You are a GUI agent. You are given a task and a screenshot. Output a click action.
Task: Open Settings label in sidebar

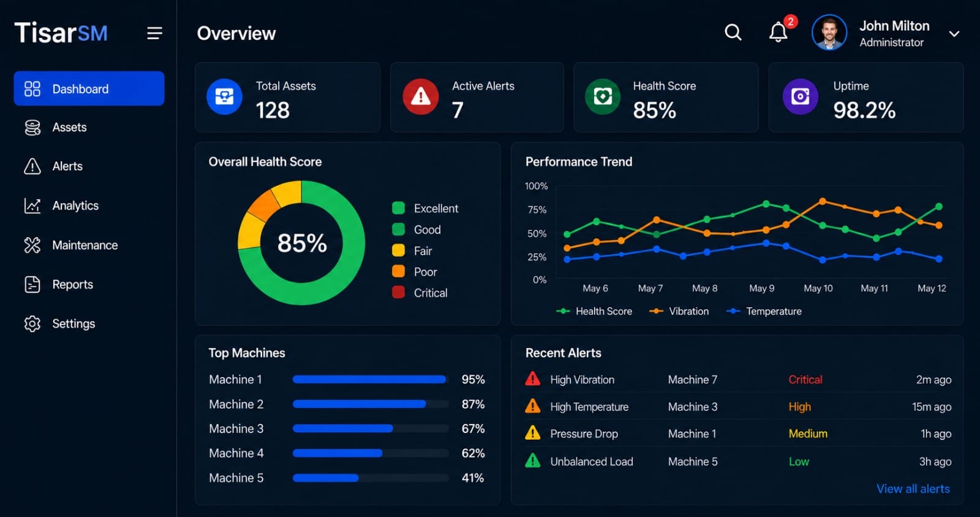(73, 323)
